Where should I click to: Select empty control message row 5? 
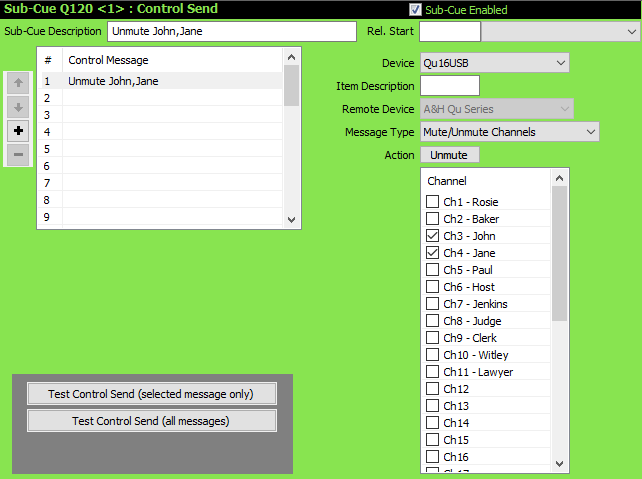pyautogui.click(x=162, y=149)
